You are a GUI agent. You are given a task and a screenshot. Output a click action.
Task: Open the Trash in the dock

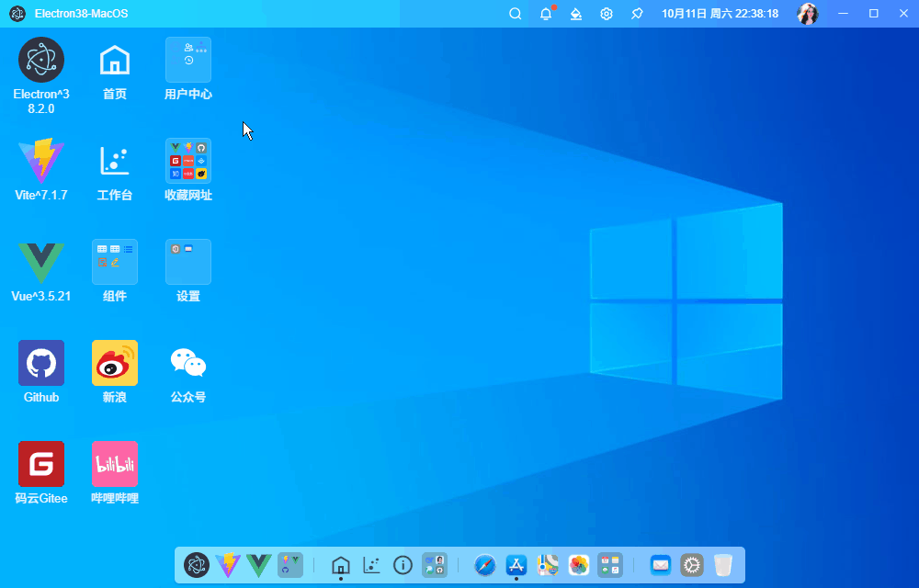pos(723,565)
